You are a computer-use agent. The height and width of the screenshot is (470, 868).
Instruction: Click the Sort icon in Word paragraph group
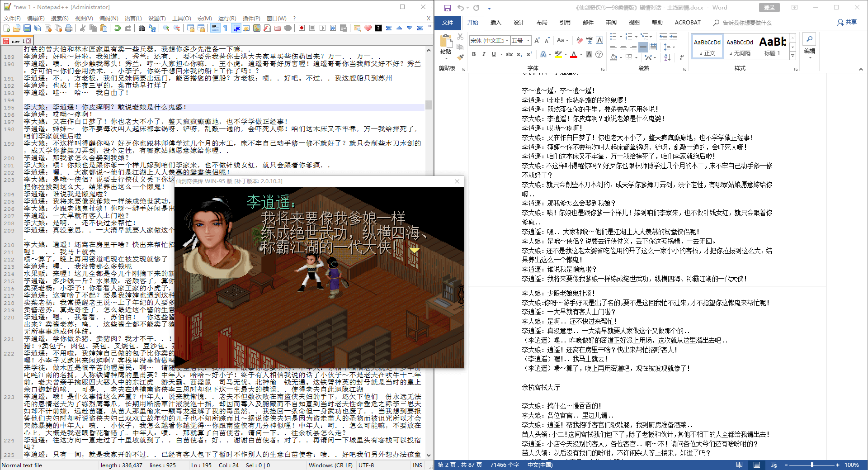click(668, 57)
